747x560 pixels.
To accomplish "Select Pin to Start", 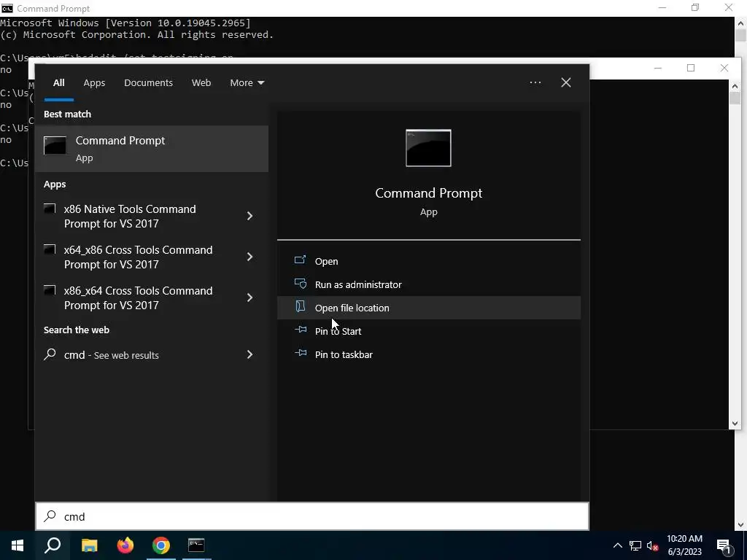I will pyautogui.click(x=429, y=332).
